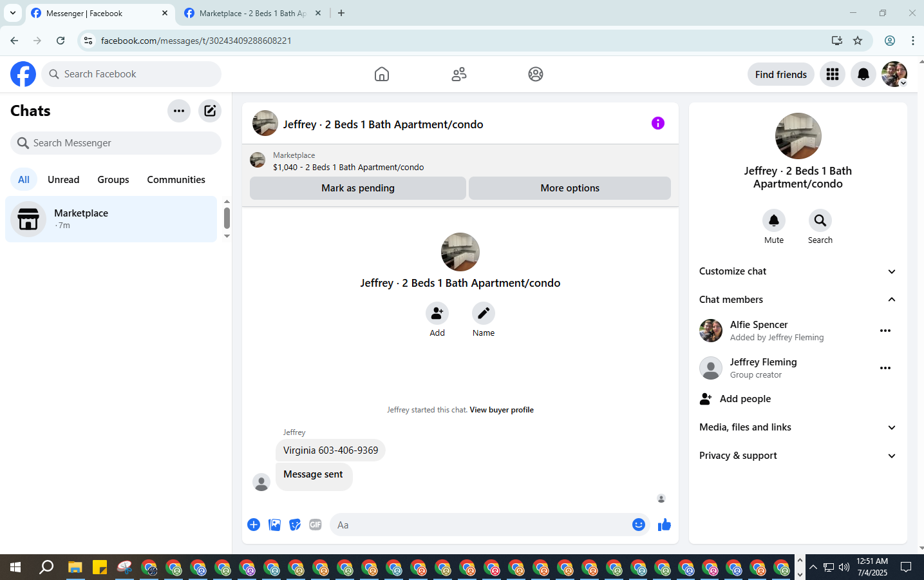924x580 pixels.
Task: Open options for Jeffrey Fleming member
Action: [x=885, y=368]
